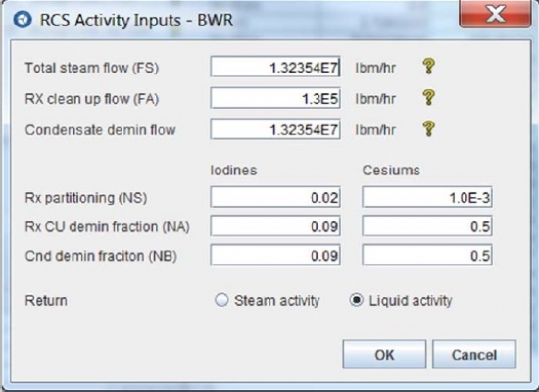Click the Cesiums Cnd demin fraction (NB) field

(427, 255)
